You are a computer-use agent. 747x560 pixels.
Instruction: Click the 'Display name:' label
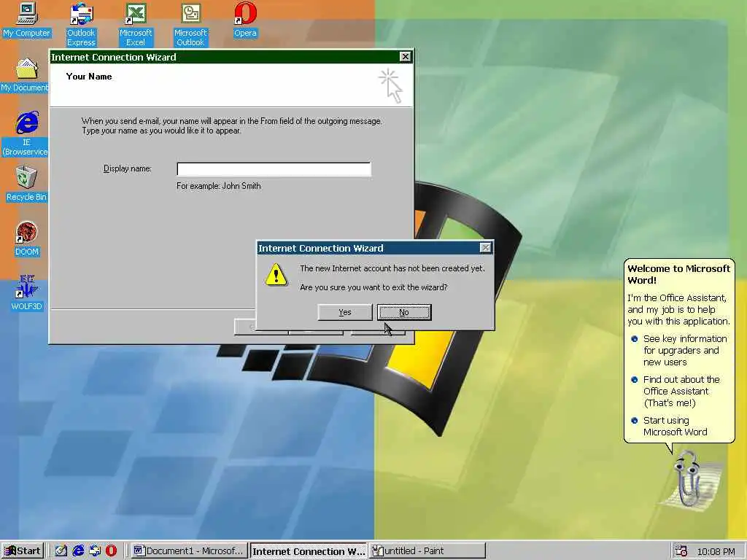pos(127,168)
